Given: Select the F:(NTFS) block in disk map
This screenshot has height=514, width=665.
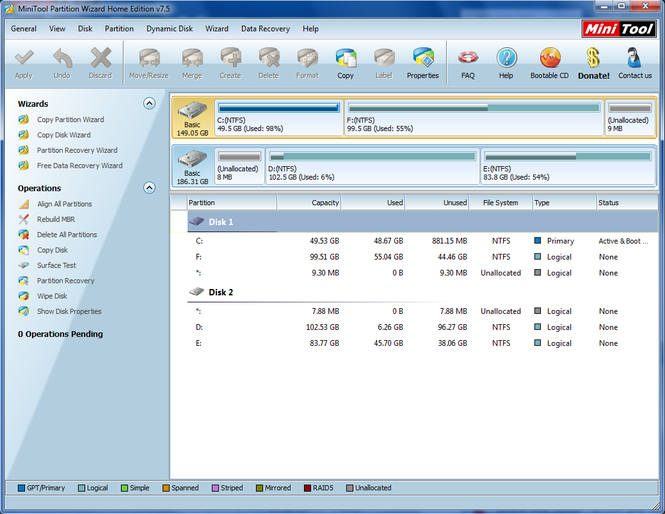Looking at the screenshot, I should [x=474, y=117].
